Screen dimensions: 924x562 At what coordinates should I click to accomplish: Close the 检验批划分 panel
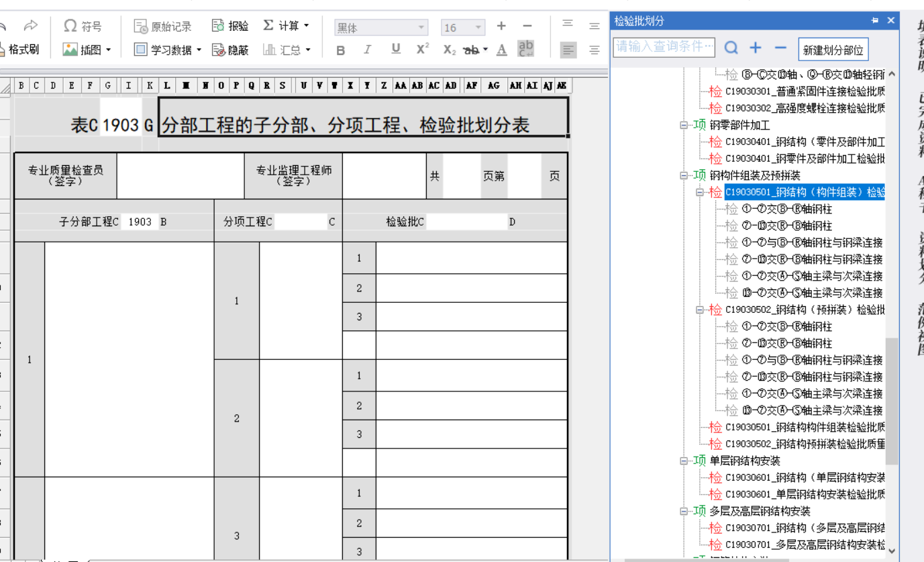tap(891, 21)
